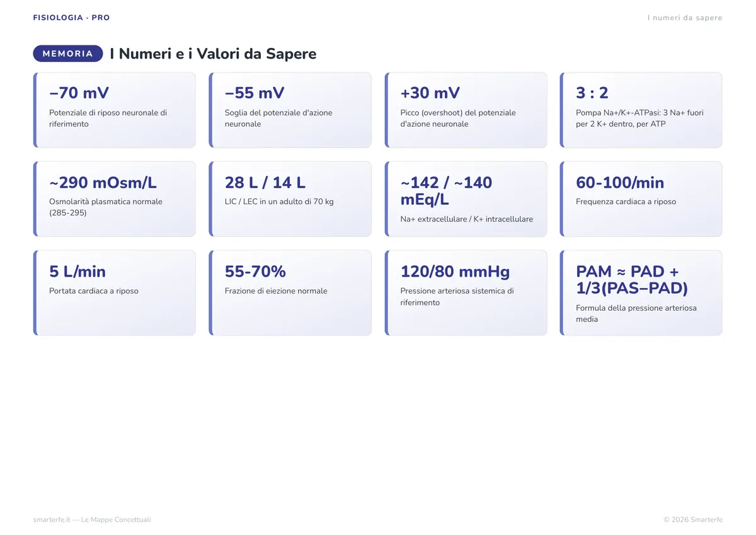Image resolution: width=756 pixels, height=535 pixels.
Task: Click the "I numeri da sapere" top-right label
Action: [685, 18]
